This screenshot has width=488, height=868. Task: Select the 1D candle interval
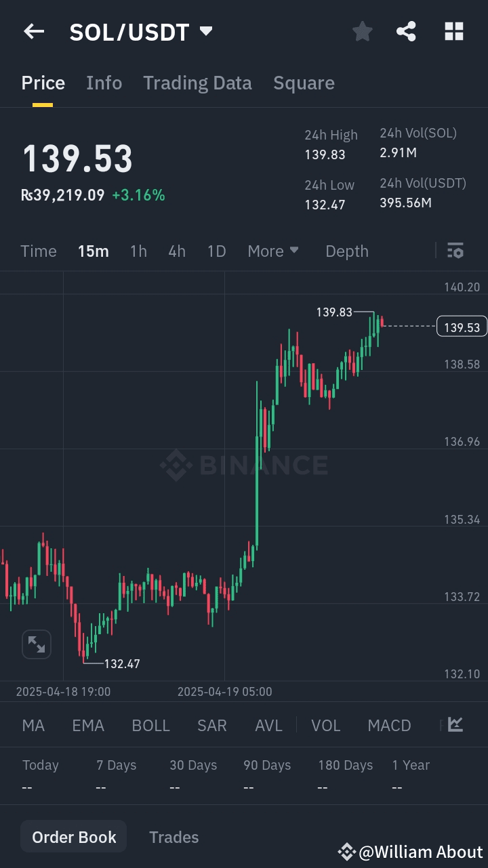216,251
